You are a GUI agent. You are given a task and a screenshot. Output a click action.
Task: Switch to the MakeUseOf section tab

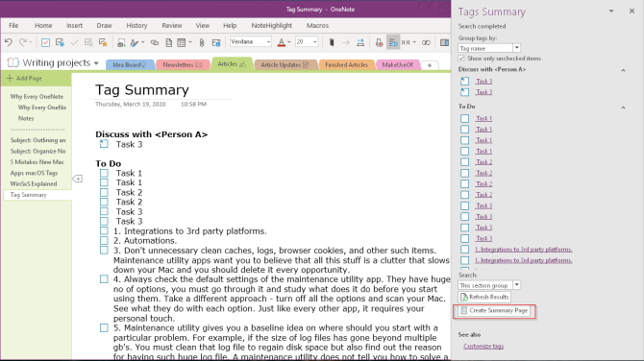[x=398, y=65]
